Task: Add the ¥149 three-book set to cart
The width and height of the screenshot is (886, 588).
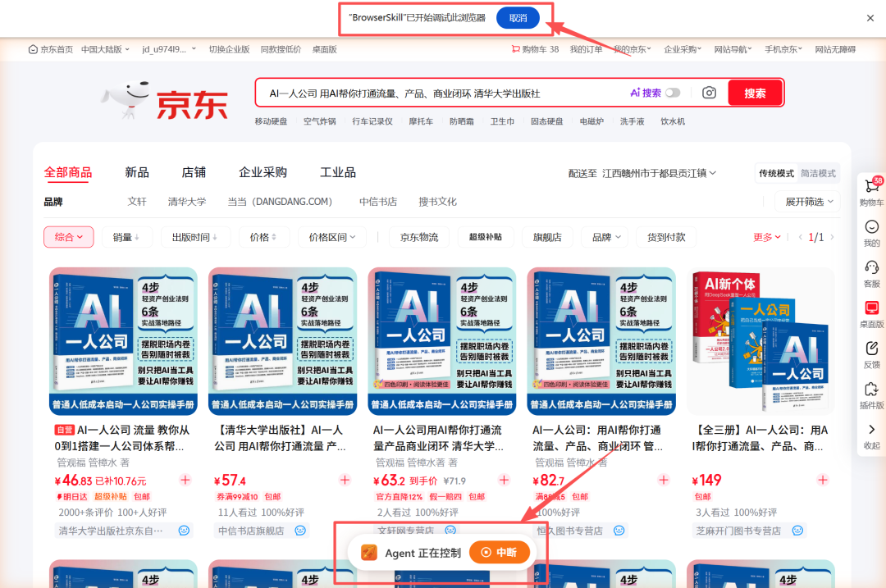Action: 823,480
